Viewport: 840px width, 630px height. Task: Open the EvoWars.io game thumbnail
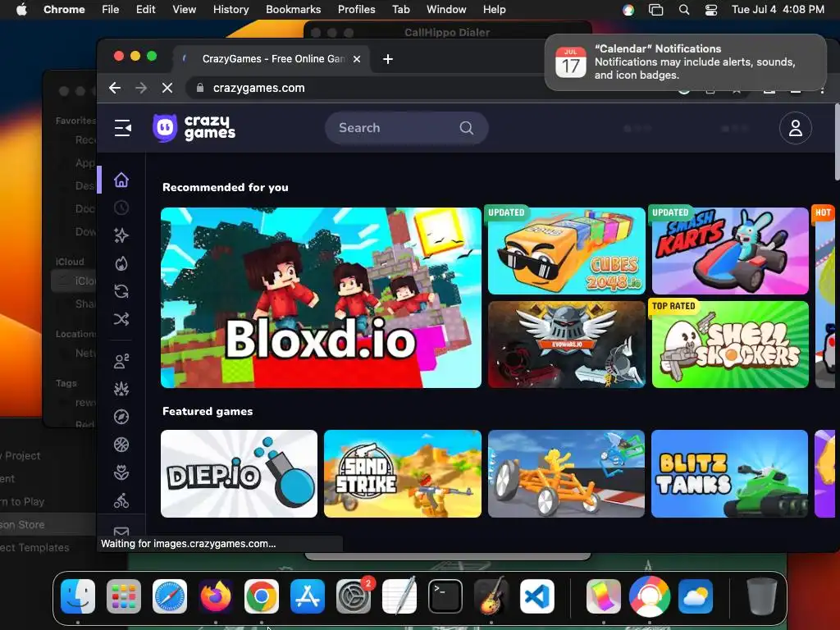pyautogui.click(x=566, y=345)
